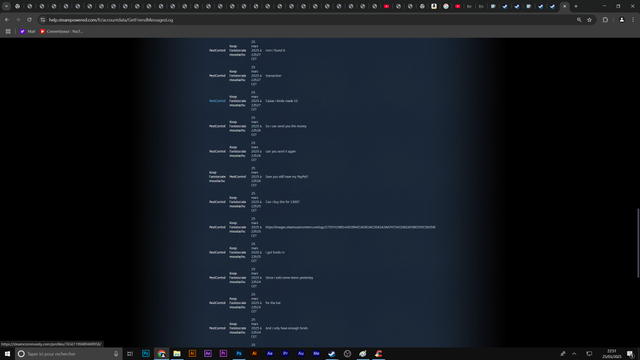Click the microphone icon in taskbar search
The width and height of the screenshot is (640, 360).
[x=116, y=354]
